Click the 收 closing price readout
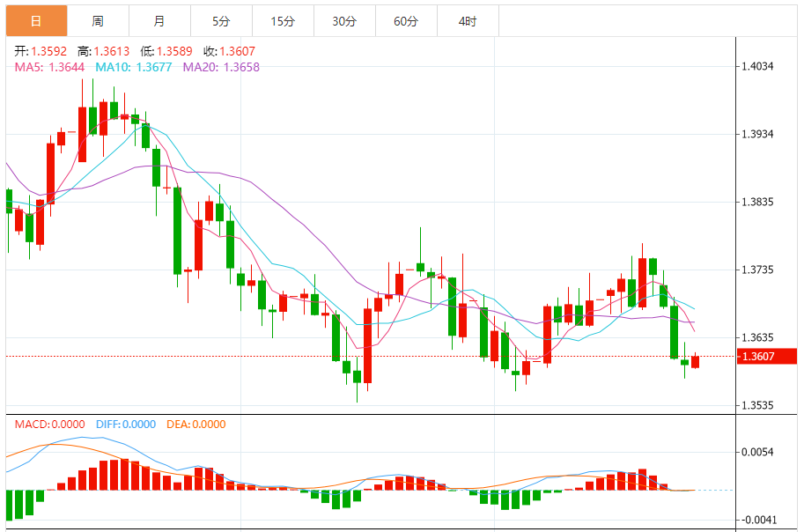Image resolution: width=804 pixels, height=532 pixels. click(229, 51)
